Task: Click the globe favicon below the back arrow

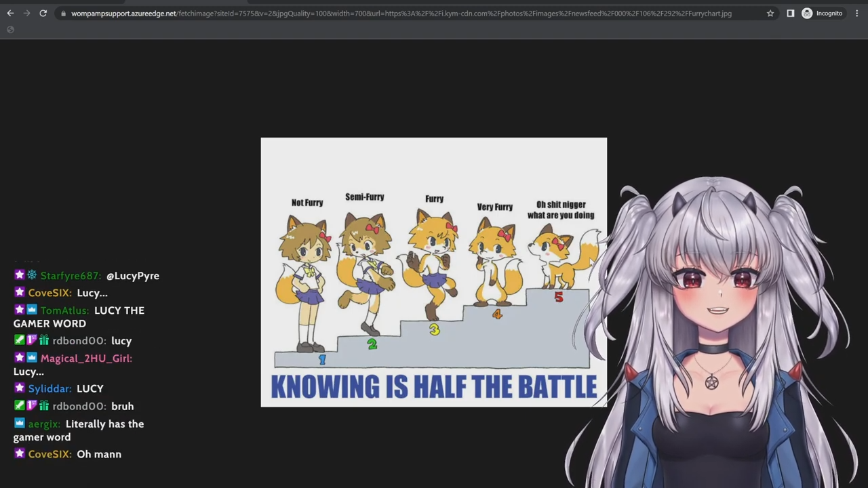Action: point(10,29)
